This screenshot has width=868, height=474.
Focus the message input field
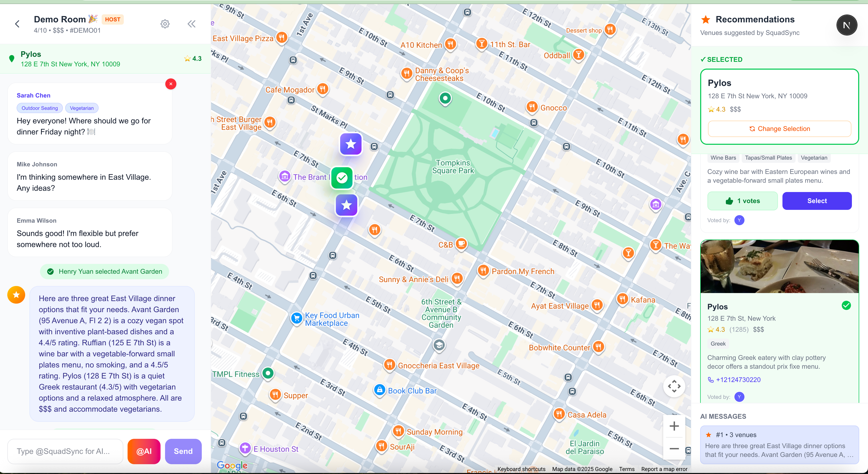tap(65, 451)
